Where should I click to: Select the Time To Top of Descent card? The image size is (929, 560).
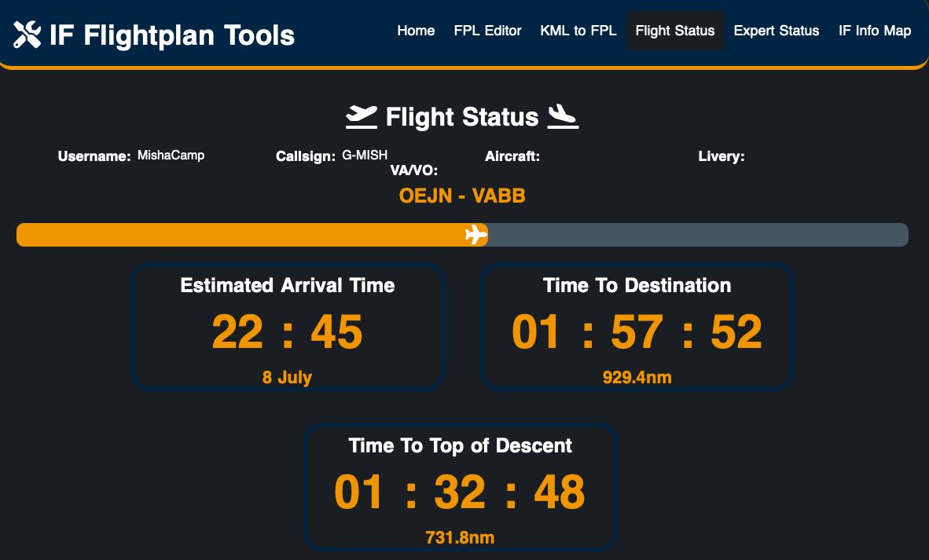[460, 487]
